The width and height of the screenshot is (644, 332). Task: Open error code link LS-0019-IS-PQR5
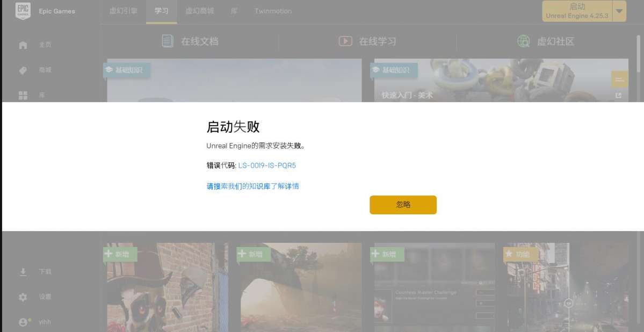point(267,165)
